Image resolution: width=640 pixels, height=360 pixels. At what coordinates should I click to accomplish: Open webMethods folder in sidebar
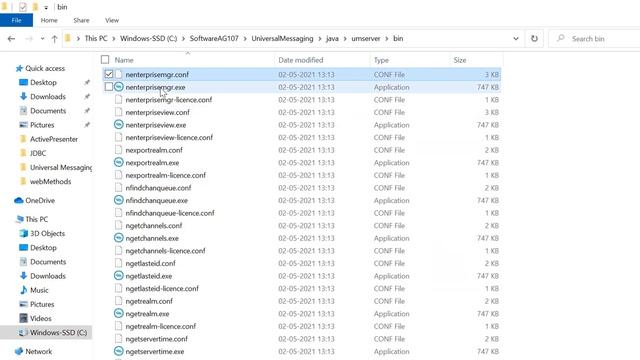pyautogui.click(x=50, y=182)
